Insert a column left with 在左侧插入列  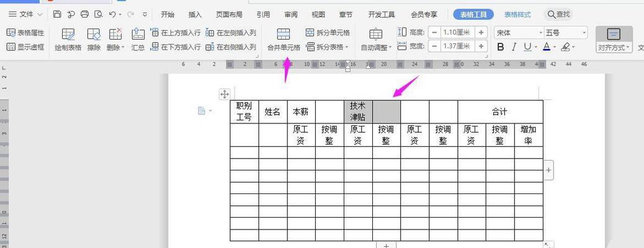pos(231,32)
